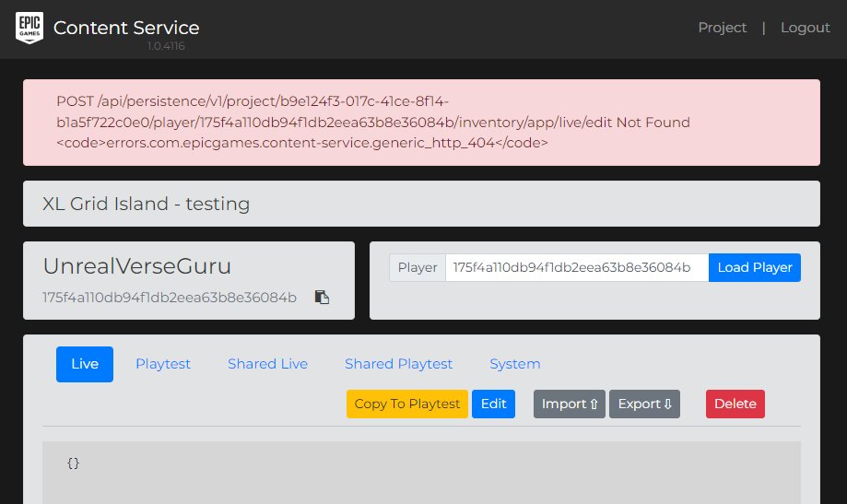Screen dimensions: 847x504
Task: Click the XL Grid Island - testing title
Action: pos(147,204)
